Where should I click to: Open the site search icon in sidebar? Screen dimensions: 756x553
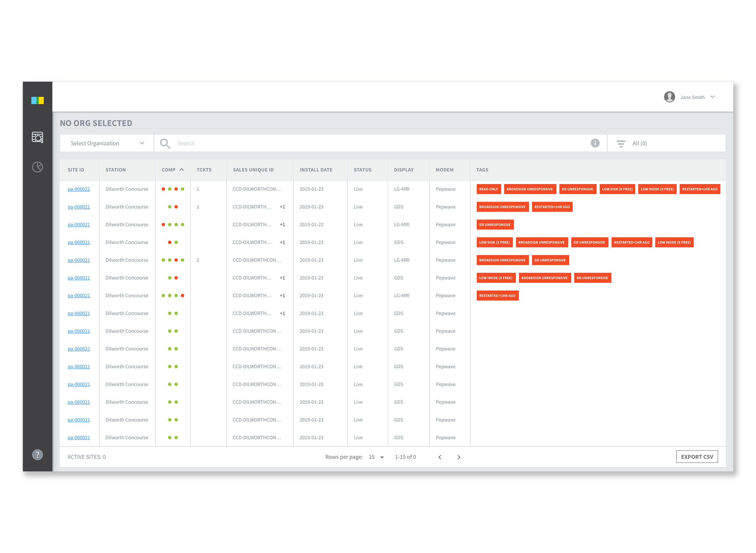(37, 137)
